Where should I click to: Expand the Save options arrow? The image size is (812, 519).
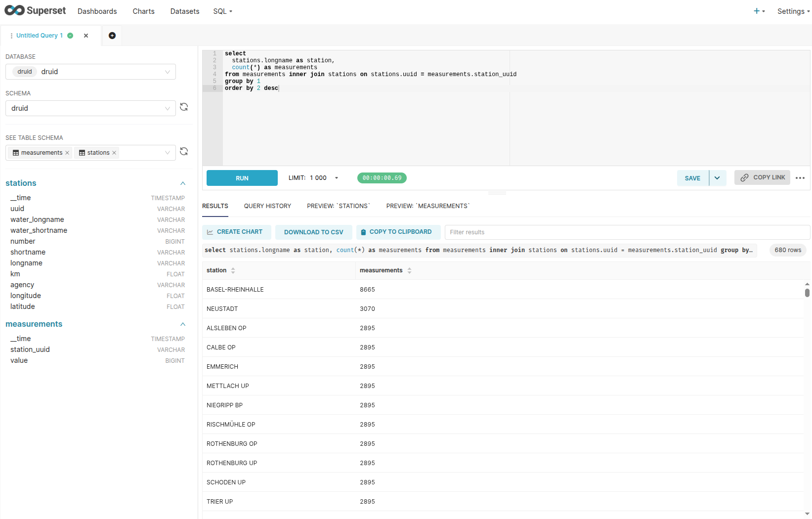[x=717, y=178]
